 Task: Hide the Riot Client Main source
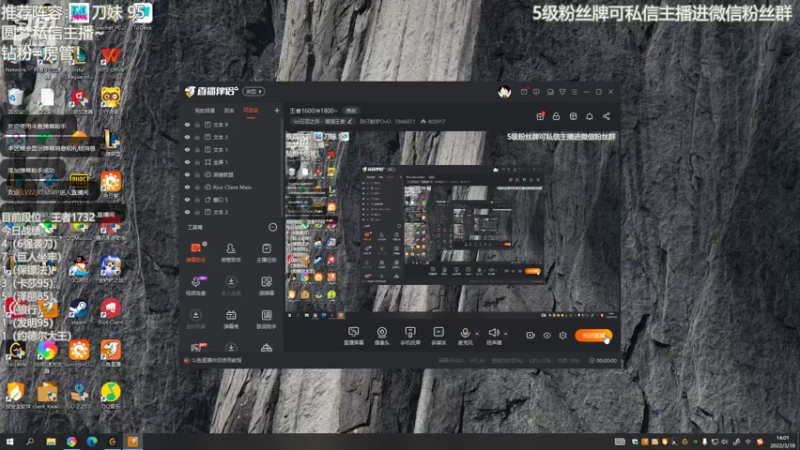(187, 187)
